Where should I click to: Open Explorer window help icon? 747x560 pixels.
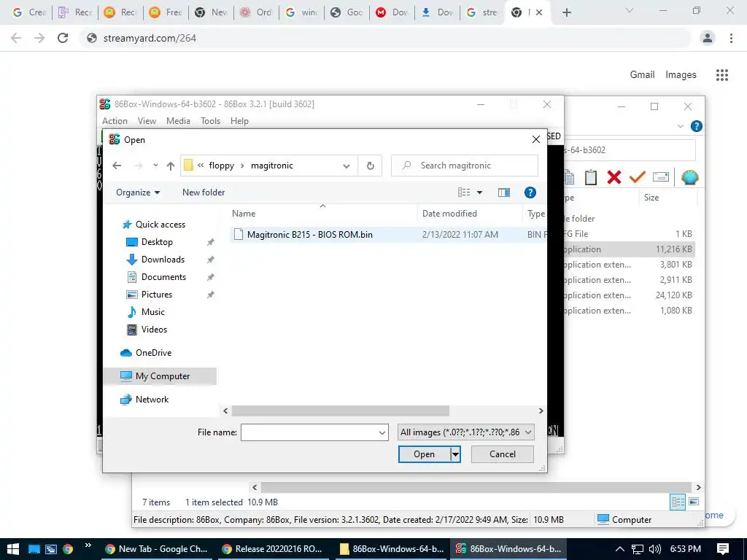(696, 126)
